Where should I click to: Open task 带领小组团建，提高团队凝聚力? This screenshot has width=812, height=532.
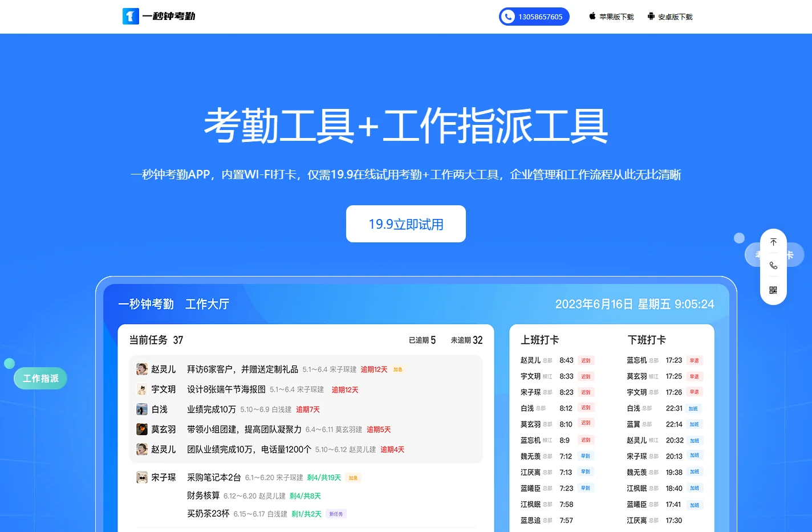coord(244,429)
